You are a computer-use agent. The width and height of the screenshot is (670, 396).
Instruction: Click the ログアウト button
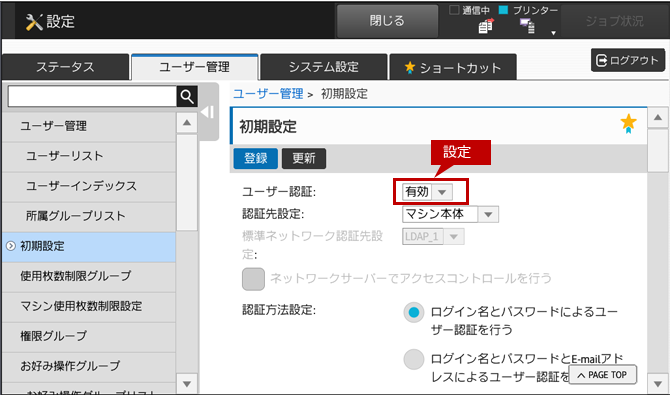coord(628,60)
